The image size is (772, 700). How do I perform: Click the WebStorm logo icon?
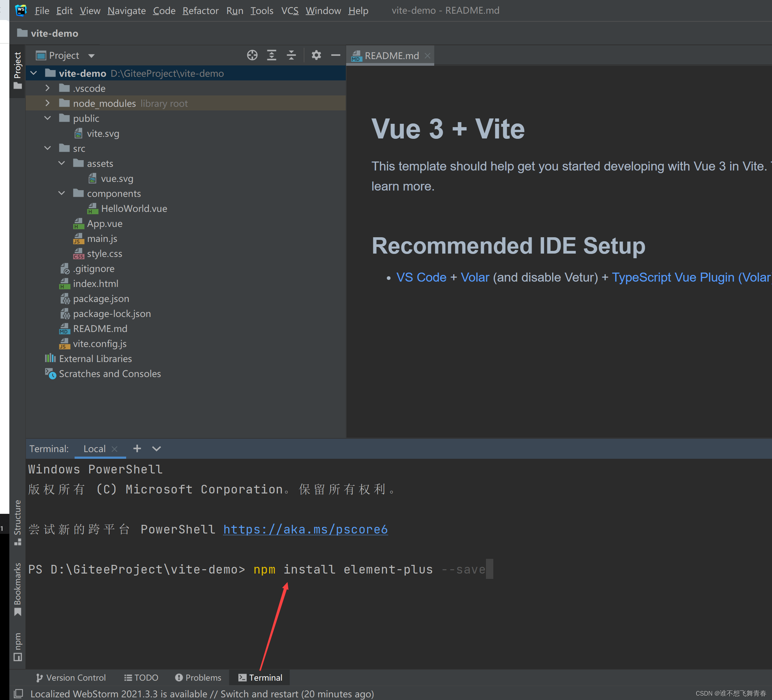[21, 10]
